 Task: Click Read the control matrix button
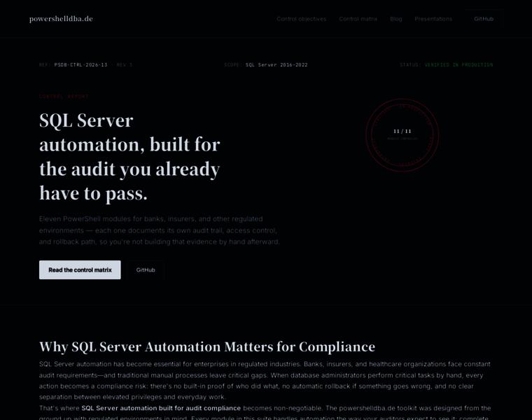80,269
